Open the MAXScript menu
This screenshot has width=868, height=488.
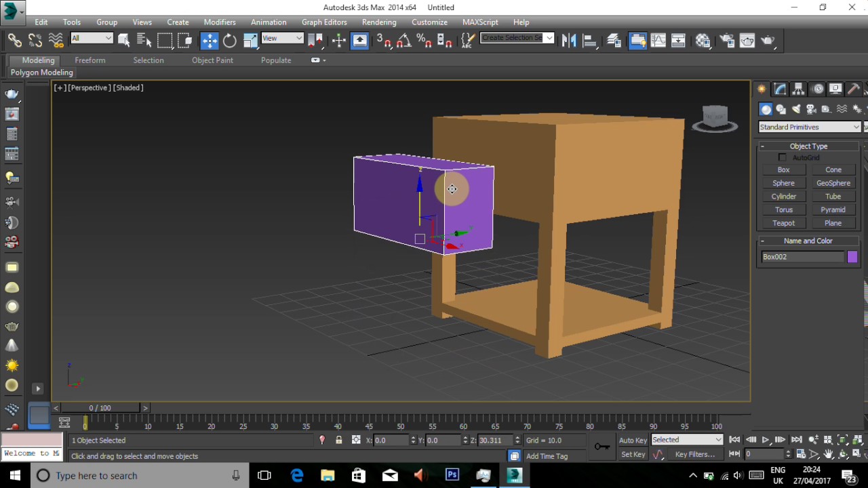pos(480,22)
